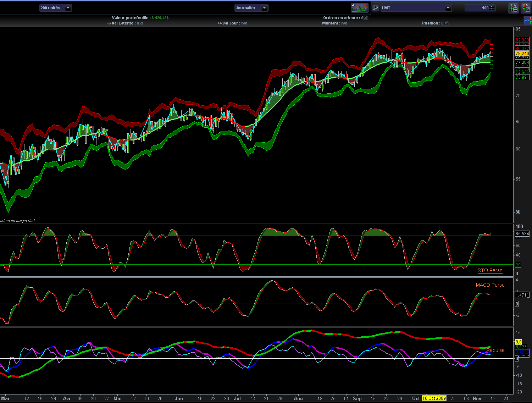The image size is (532, 403).
Task: Click the Nov month label on time axis
Action: tap(477, 398)
